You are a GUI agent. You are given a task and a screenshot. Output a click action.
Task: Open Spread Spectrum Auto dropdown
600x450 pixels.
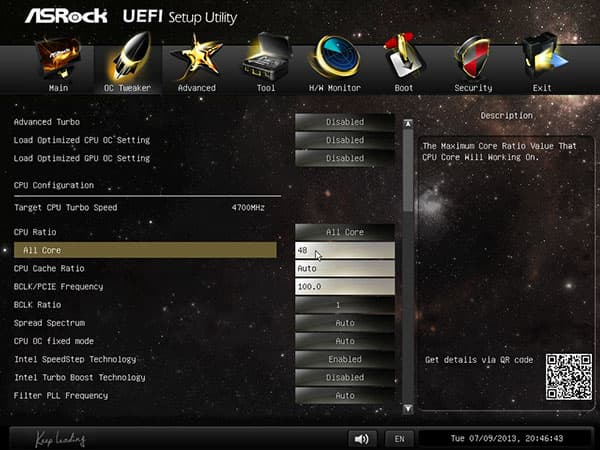(x=345, y=323)
